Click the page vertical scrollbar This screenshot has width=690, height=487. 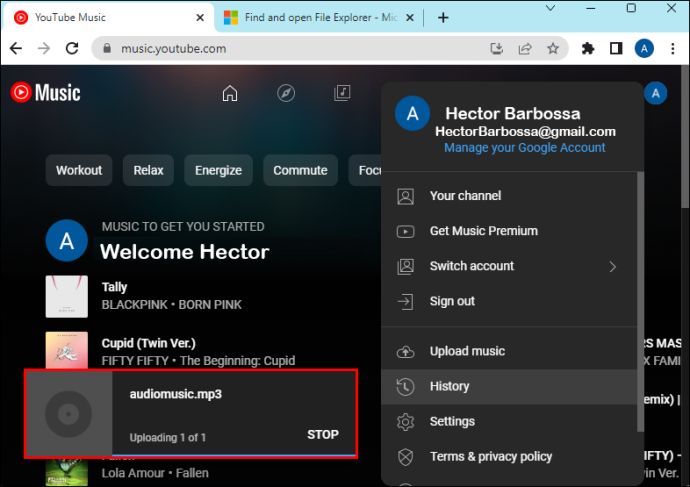click(685, 136)
